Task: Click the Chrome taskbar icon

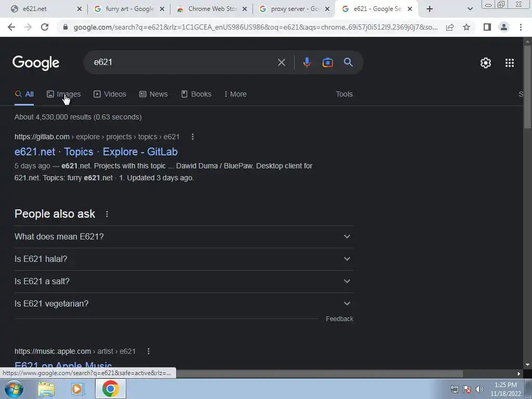Action: click(x=110, y=389)
